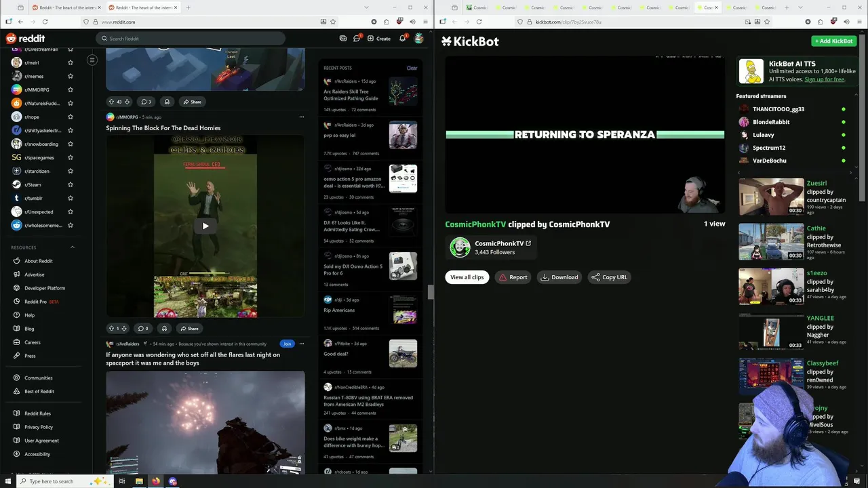The image size is (868, 488).
Task: Click Add KickBot button
Action: [834, 41]
